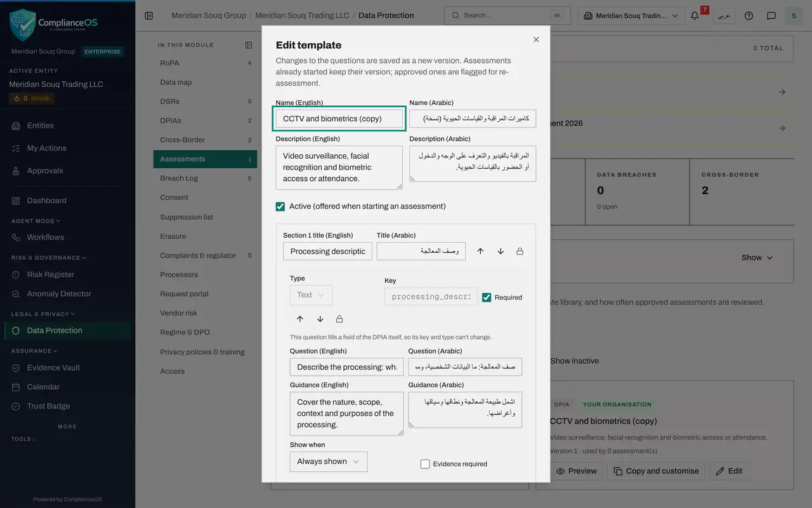Screen dimensions: 812x508
Task: Select DPIAs in the module menu
Action: pos(206,121)
